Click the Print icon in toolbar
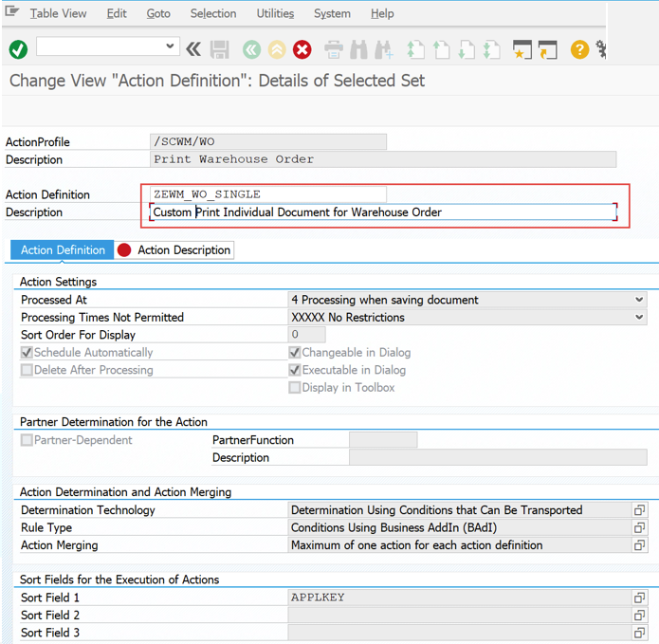 (334, 49)
